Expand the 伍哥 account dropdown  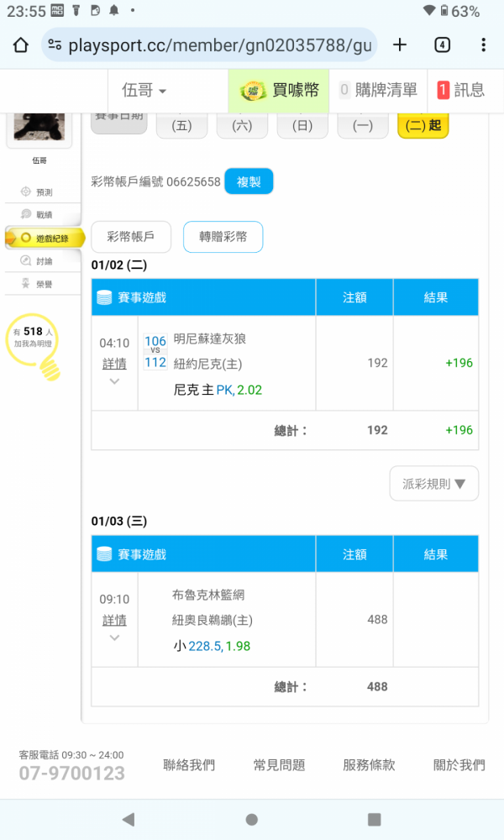pyautogui.click(x=144, y=91)
